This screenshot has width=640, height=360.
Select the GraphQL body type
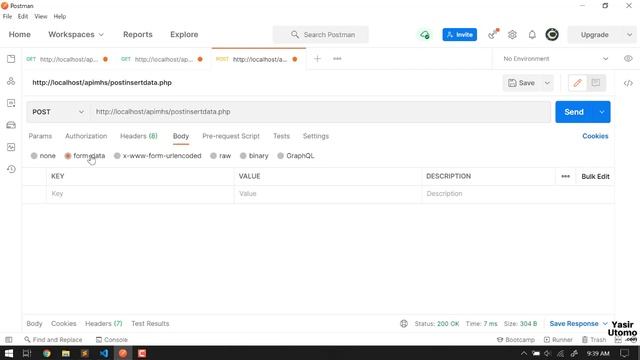[296, 156]
